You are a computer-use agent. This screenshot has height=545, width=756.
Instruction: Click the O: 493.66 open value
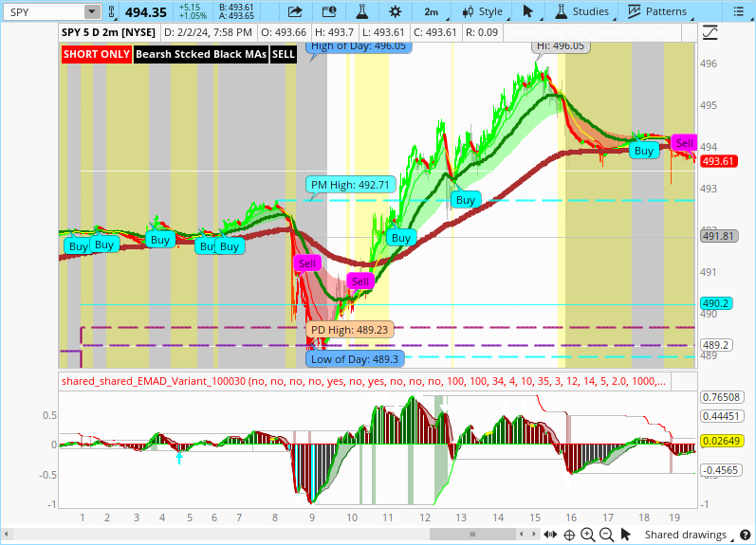point(284,32)
